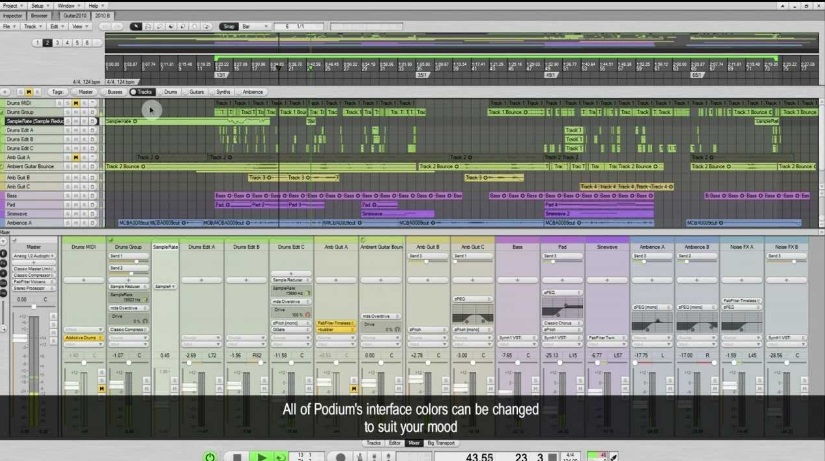
Task: Switch to Editor view at bottom
Action: pyautogui.click(x=395, y=443)
